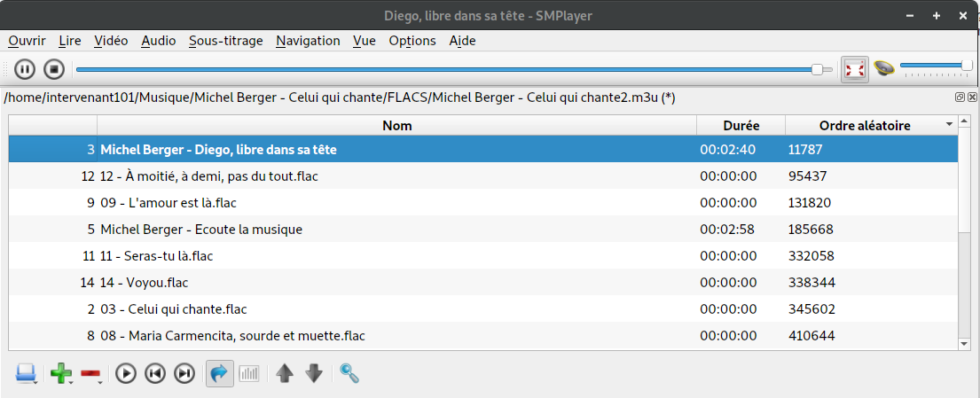
Task: Click the playback seek bar
Action: tap(443, 69)
